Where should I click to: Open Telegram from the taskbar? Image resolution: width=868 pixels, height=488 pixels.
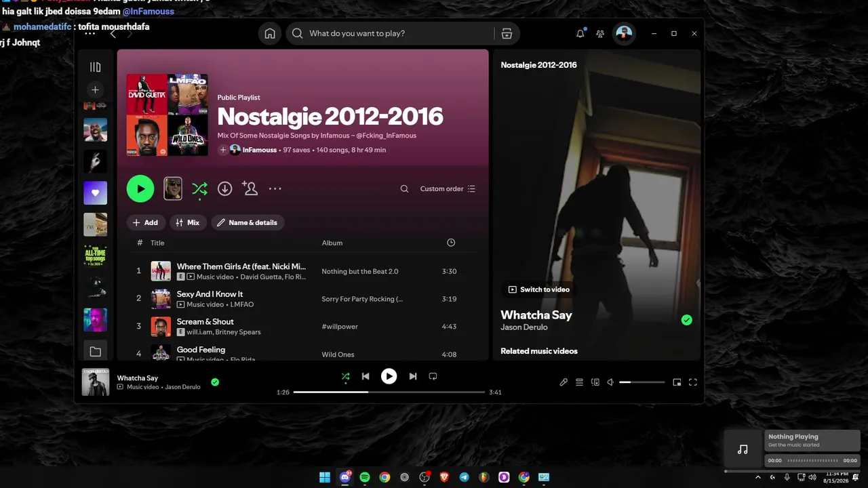pyautogui.click(x=464, y=477)
